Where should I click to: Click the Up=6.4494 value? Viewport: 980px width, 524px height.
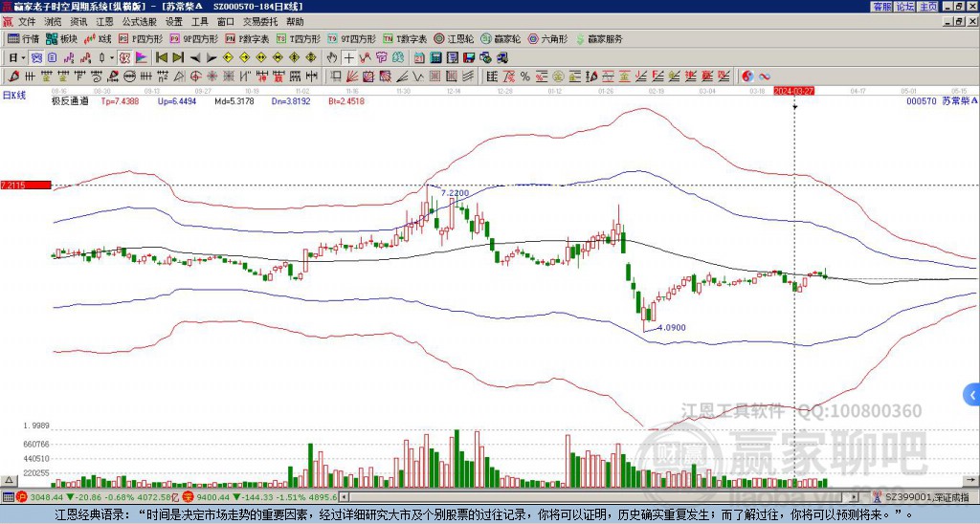pyautogui.click(x=177, y=100)
